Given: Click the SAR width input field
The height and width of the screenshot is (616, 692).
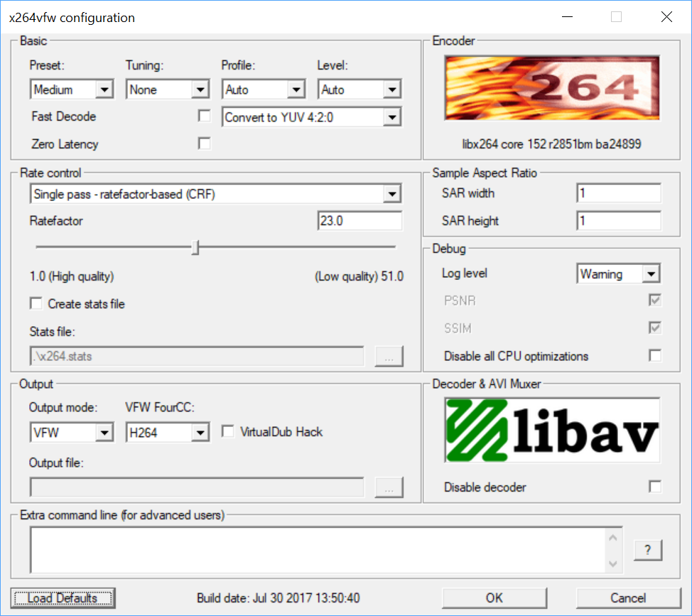Looking at the screenshot, I should click(x=619, y=193).
